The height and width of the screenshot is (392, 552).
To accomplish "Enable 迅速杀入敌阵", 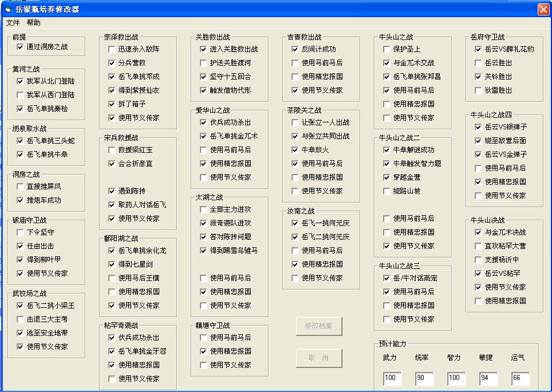I will coord(112,49).
